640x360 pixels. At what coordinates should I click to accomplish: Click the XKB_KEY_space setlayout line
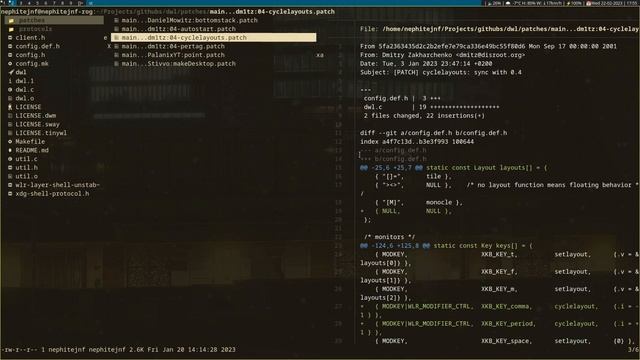506,341
